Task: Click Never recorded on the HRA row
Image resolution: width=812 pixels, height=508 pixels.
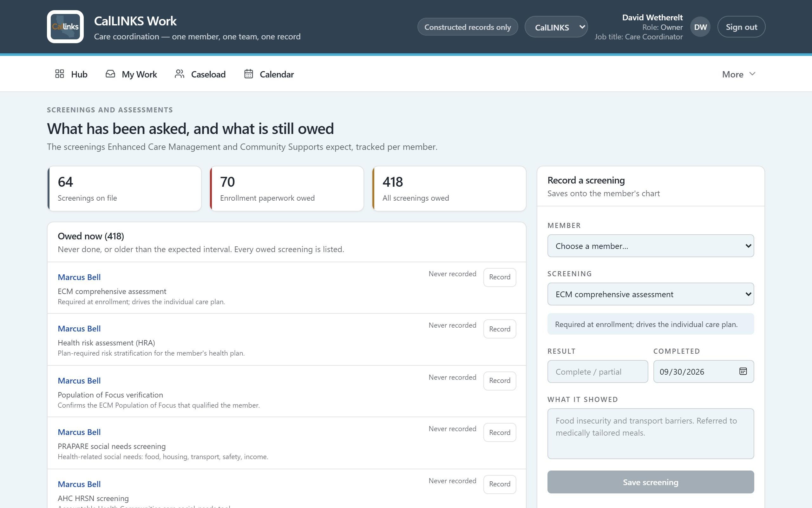Action: [452, 325]
